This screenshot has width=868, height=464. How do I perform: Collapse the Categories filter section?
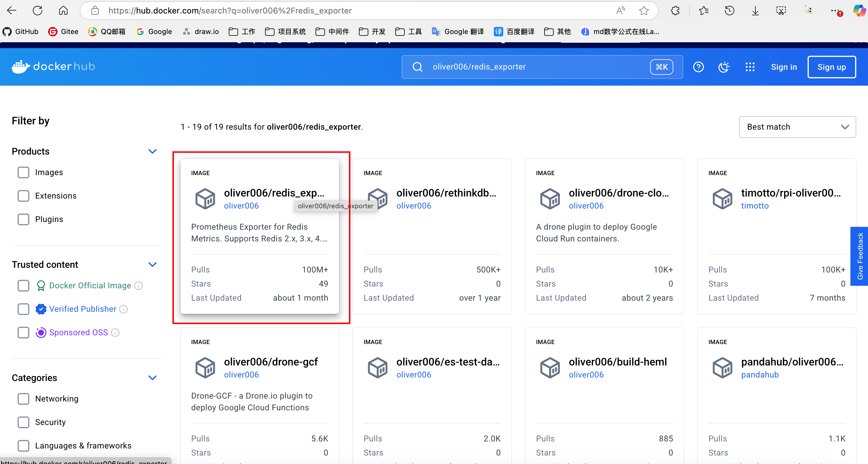pyautogui.click(x=152, y=378)
